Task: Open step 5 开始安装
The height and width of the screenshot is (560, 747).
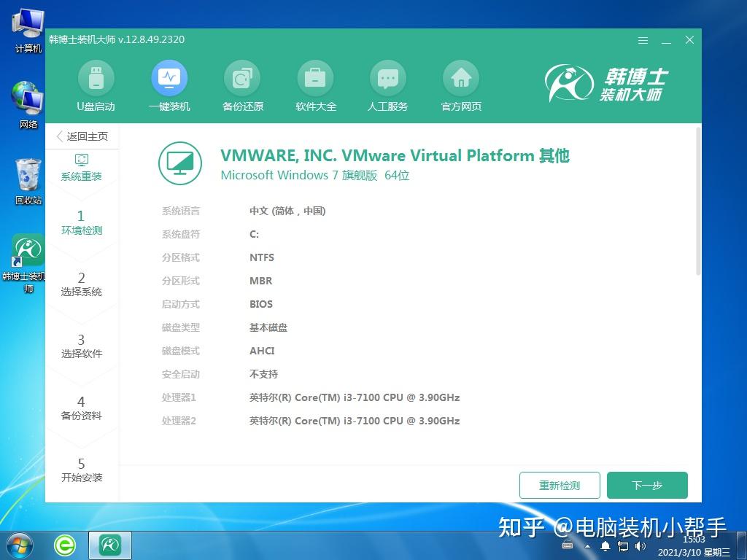Action: point(82,470)
